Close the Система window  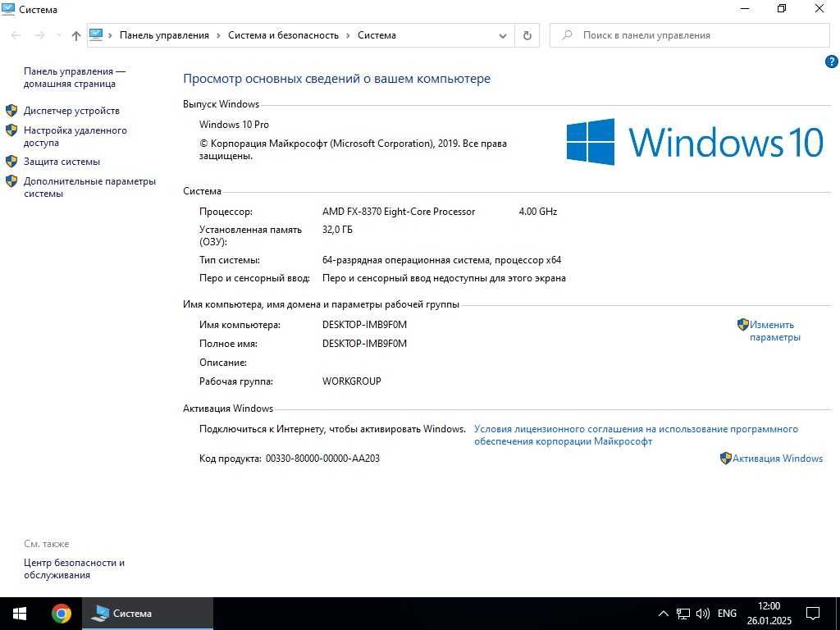819,8
